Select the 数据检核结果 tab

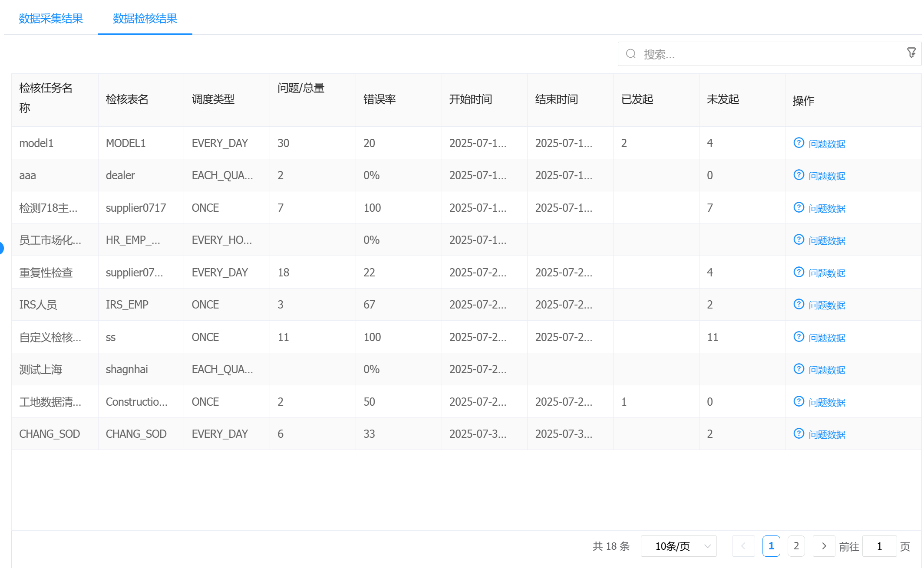145,19
